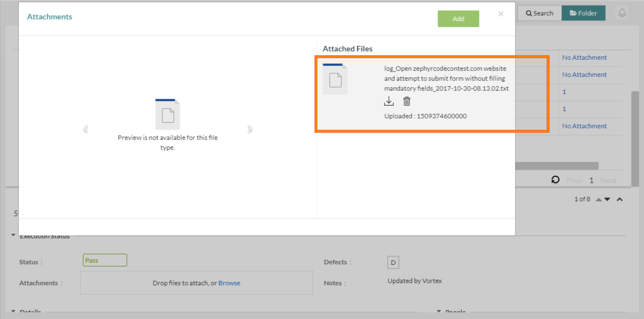Open the notifications bell
This screenshot has width=644, height=319.
point(622,13)
